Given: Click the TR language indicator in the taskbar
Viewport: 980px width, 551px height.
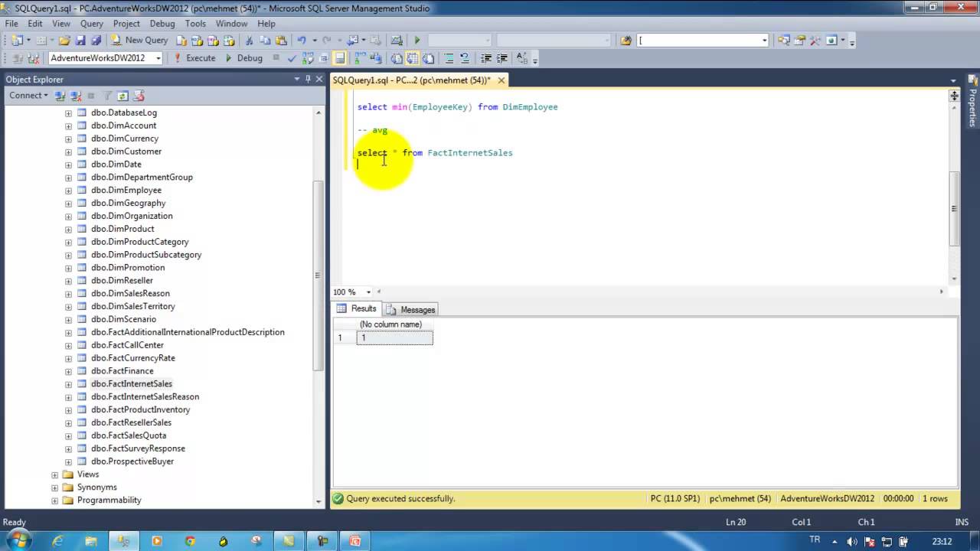Looking at the screenshot, I should tap(815, 540).
